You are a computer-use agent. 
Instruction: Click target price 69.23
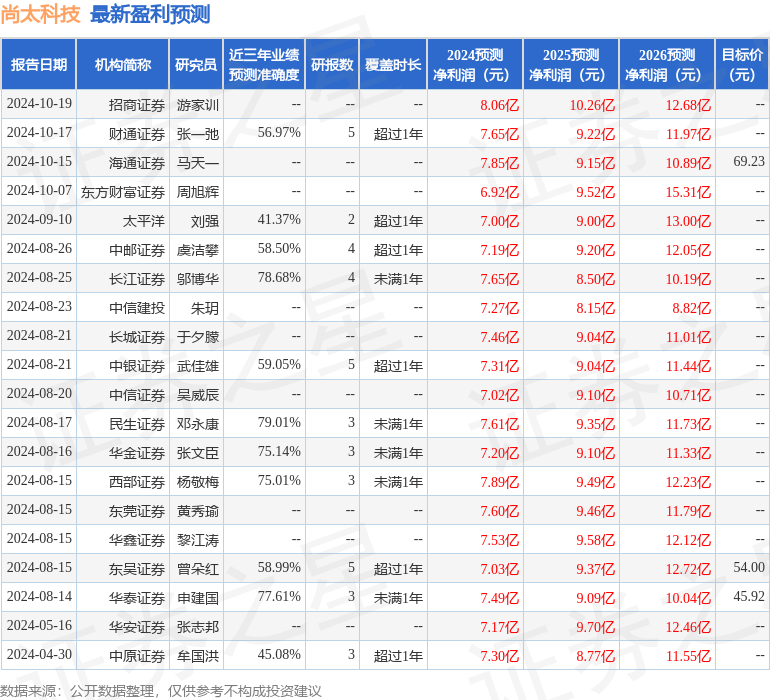(749, 162)
